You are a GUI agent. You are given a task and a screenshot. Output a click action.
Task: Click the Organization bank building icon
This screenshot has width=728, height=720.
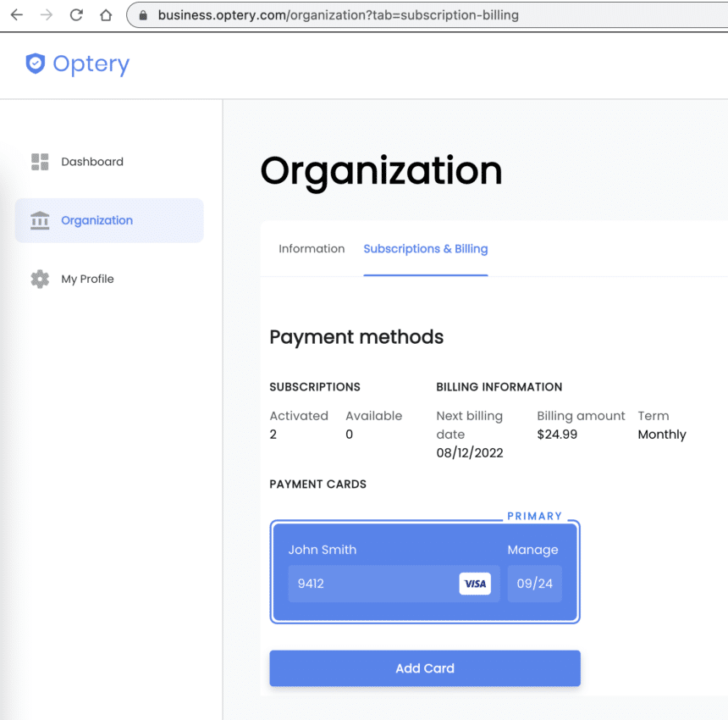[x=40, y=220]
